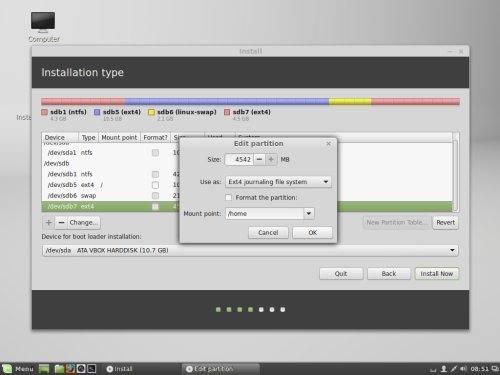Click the New Partition Table button

point(397,222)
